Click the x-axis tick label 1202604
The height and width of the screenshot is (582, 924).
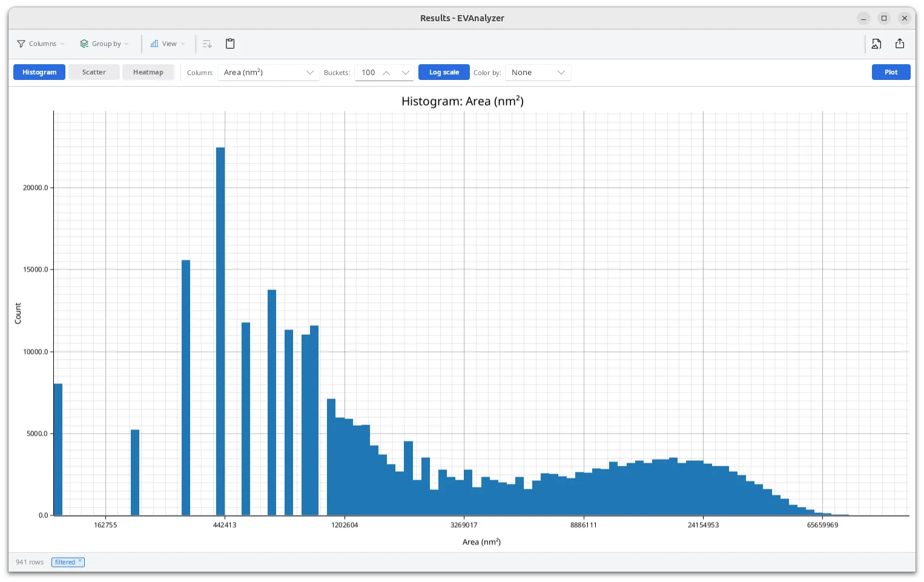(x=345, y=525)
